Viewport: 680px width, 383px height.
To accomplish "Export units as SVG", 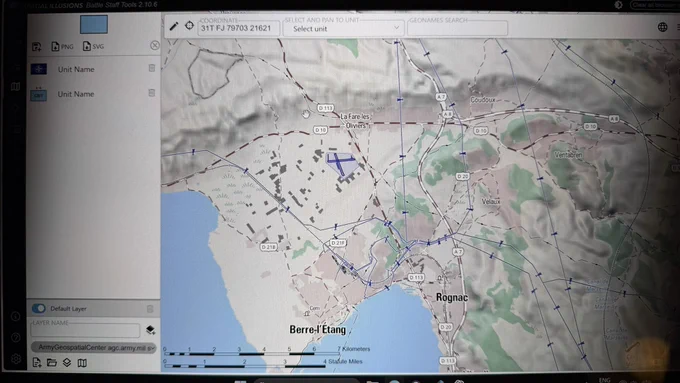I will (93, 46).
